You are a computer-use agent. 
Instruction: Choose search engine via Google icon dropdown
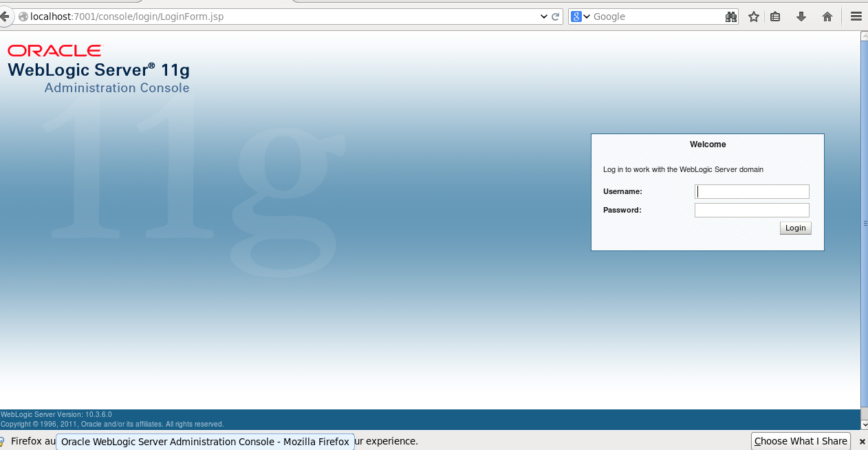click(581, 17)
